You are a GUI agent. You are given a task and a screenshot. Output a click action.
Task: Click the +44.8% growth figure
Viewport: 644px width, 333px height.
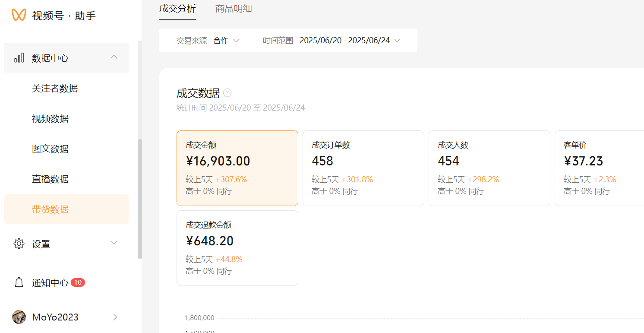coord(229,259)
